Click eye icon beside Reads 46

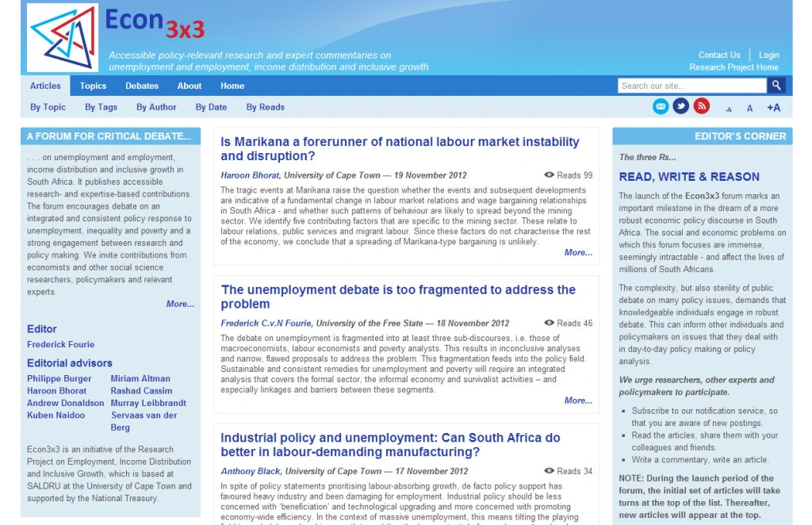coord(549,323)
